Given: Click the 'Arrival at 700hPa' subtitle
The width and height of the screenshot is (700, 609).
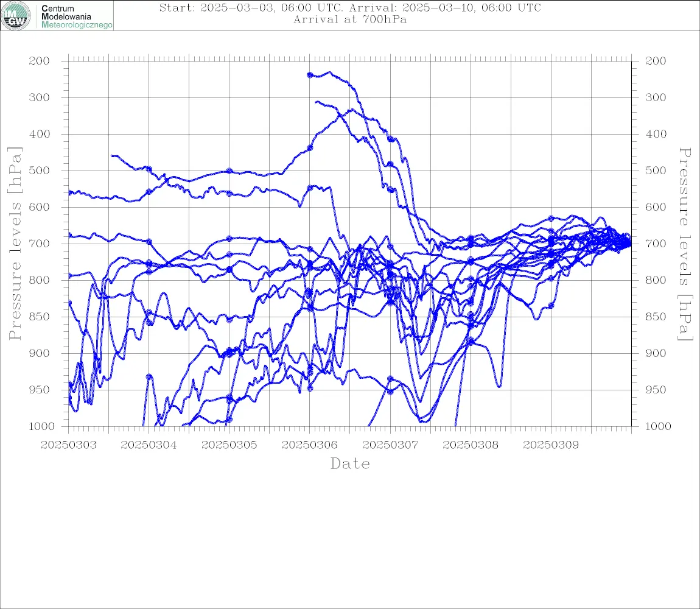Looking at the screenshot, I should coord(350,19).
